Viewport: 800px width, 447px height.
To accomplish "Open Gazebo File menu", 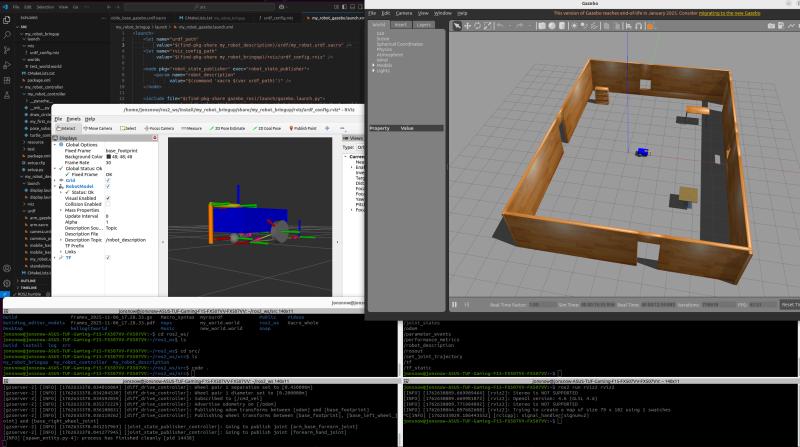I will 372,13.
